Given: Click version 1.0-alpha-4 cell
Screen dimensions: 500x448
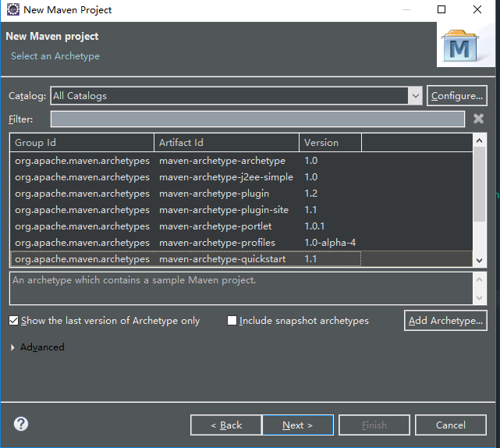Looking at the screenshot, I should click(330, 243).
